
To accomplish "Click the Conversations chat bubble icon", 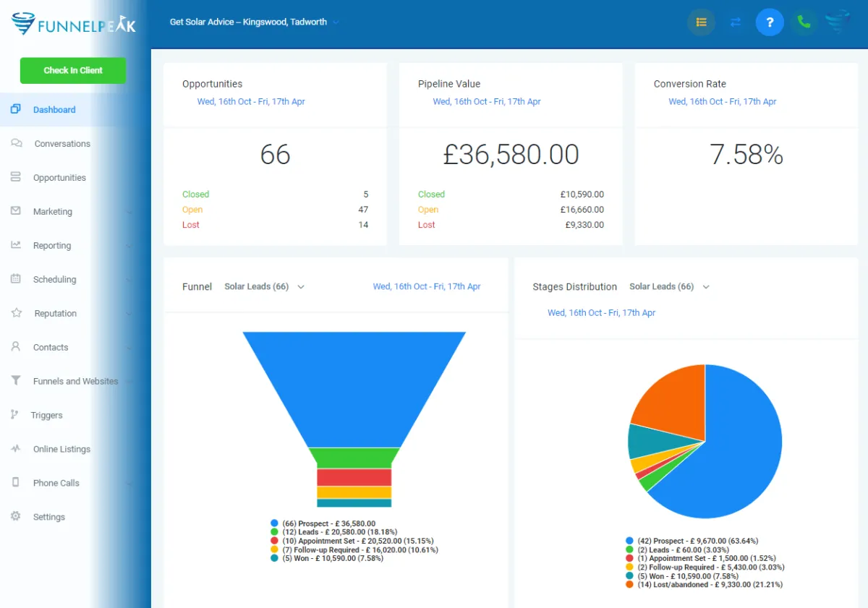I will pyautogui.click(x=17, y=143).
